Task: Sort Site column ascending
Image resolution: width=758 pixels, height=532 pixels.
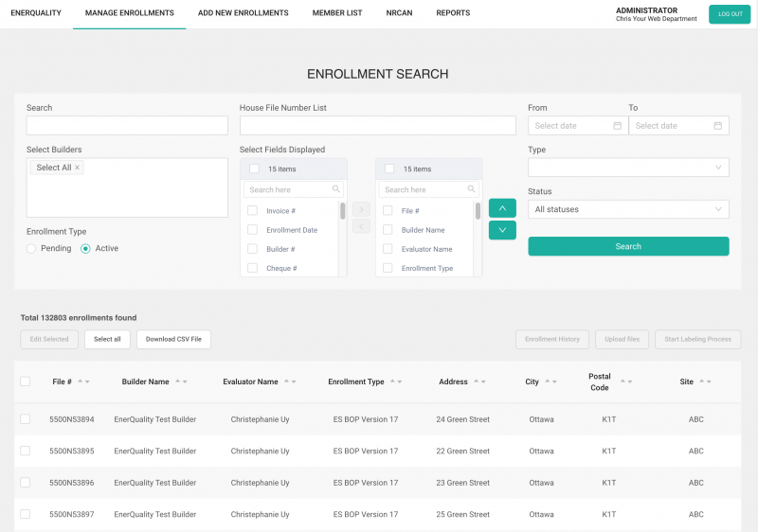Action: click(701, 381)
